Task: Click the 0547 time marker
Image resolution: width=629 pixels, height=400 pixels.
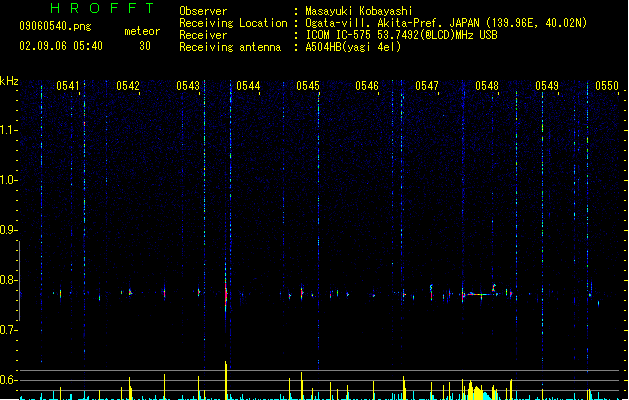Action: click(x=427, y=86)
